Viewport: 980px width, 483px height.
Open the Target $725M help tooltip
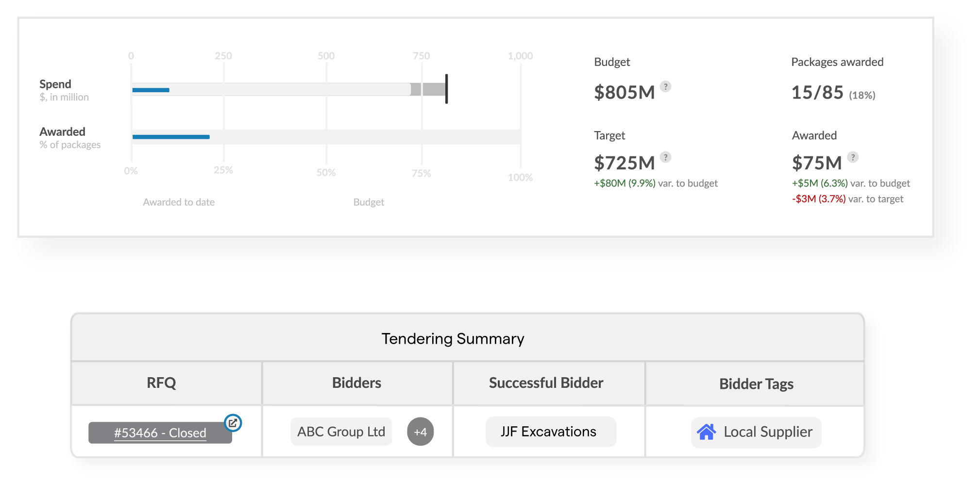[x=666, y=157]
